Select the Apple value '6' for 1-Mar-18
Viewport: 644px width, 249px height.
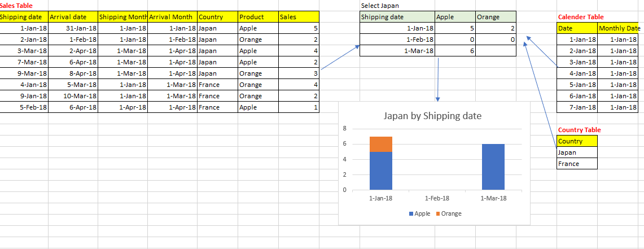[455, 51]
